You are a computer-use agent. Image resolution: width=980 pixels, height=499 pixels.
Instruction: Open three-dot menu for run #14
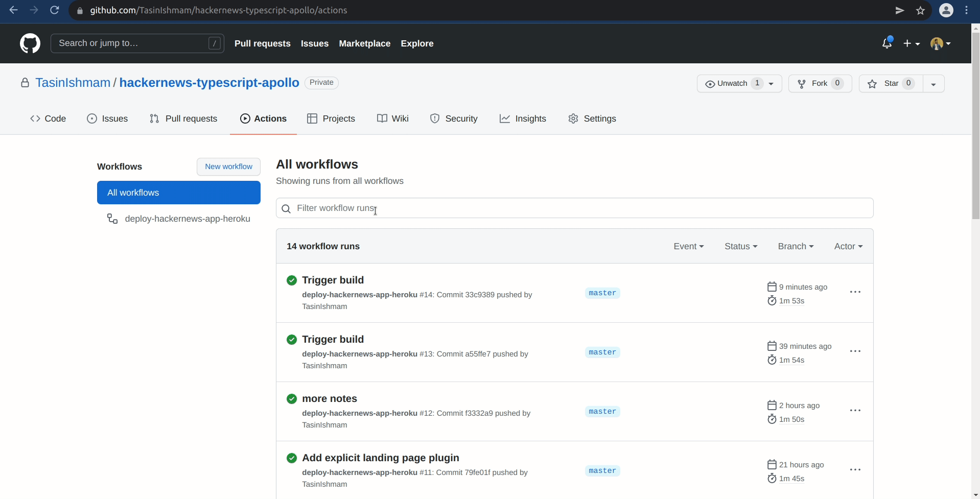[x=855, y=292]
